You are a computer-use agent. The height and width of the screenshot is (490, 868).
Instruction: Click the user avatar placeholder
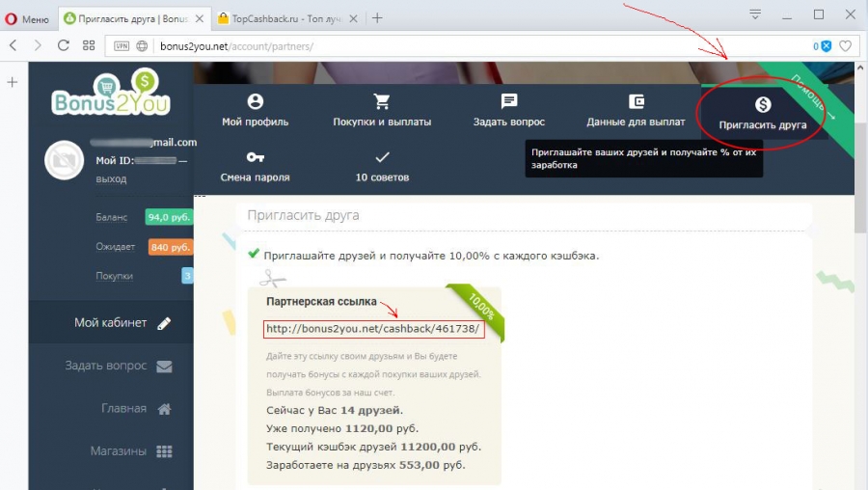(x=65, y=160)
